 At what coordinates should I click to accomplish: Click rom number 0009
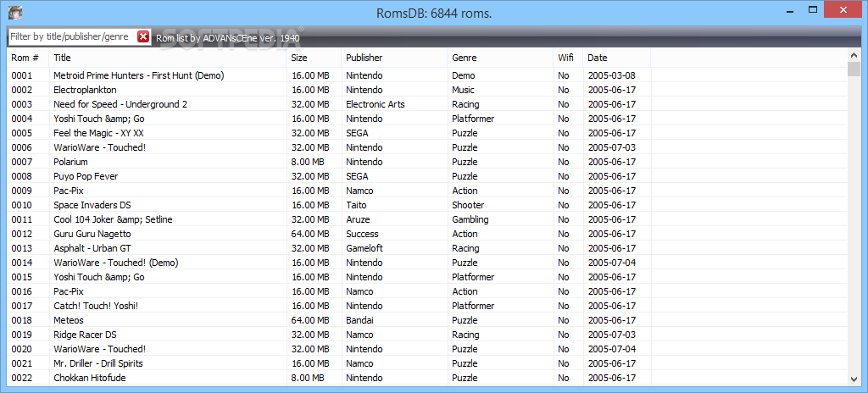click(21, 191)
